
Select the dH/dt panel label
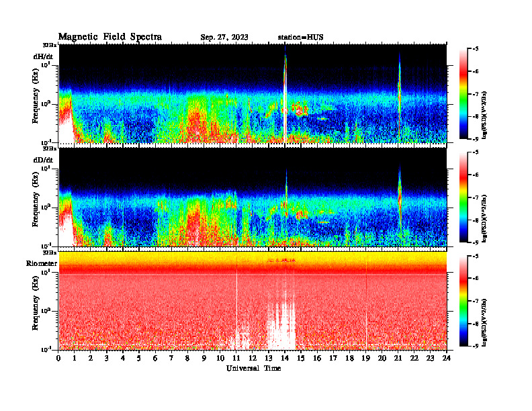coord(43,56)
